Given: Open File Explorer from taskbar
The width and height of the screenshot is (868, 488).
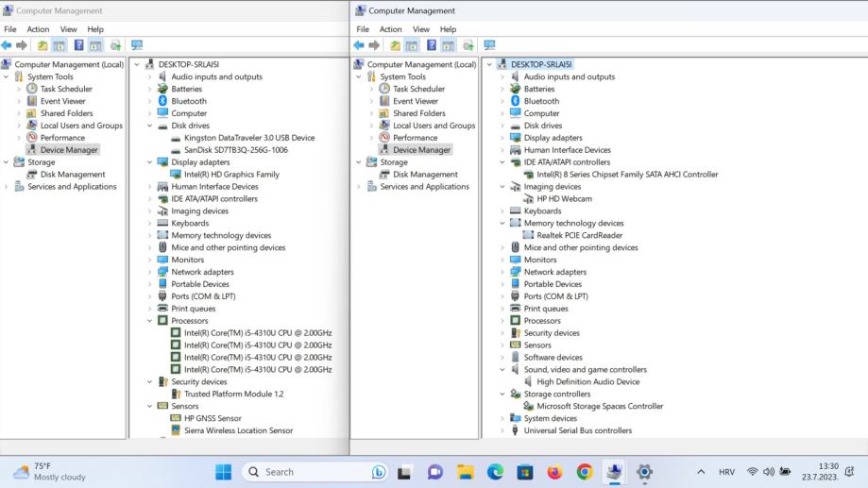Looking at the screenshot, I should pyautogui.click(x=465, y=472).
